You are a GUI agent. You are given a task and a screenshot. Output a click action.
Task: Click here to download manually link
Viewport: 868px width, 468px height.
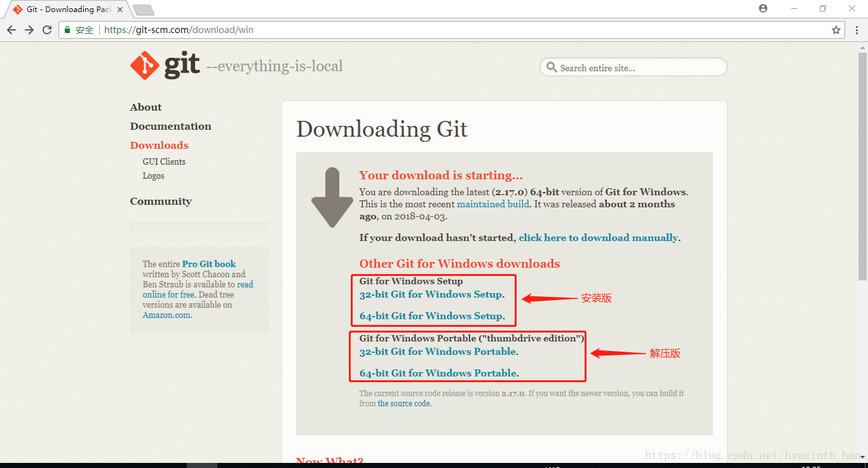pyautogui.click(x=599, y=238)
